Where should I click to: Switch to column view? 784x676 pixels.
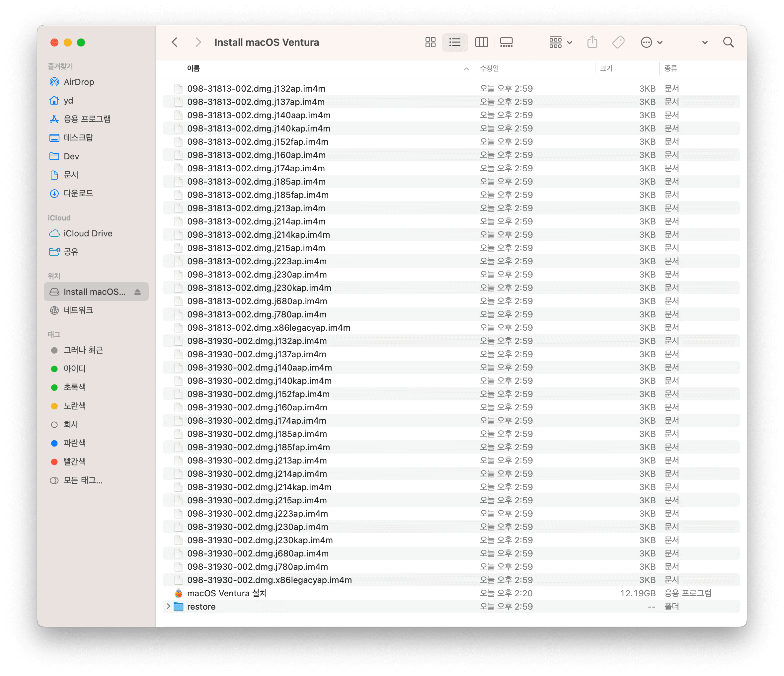click(481, 42)
